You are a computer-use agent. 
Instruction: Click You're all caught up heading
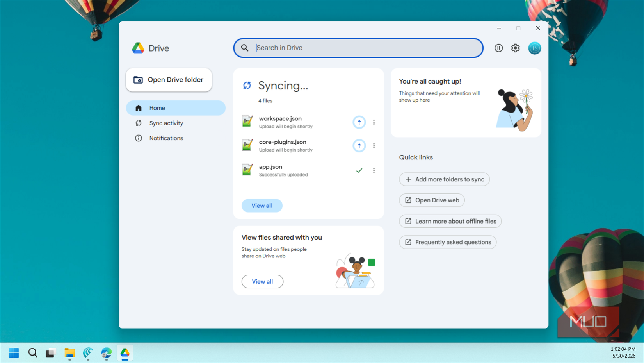point(430,81)
